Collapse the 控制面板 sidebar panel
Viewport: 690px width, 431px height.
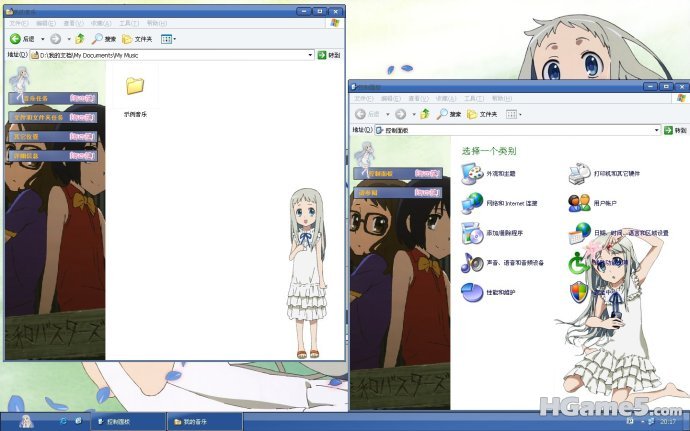click(x=398, y=173)
